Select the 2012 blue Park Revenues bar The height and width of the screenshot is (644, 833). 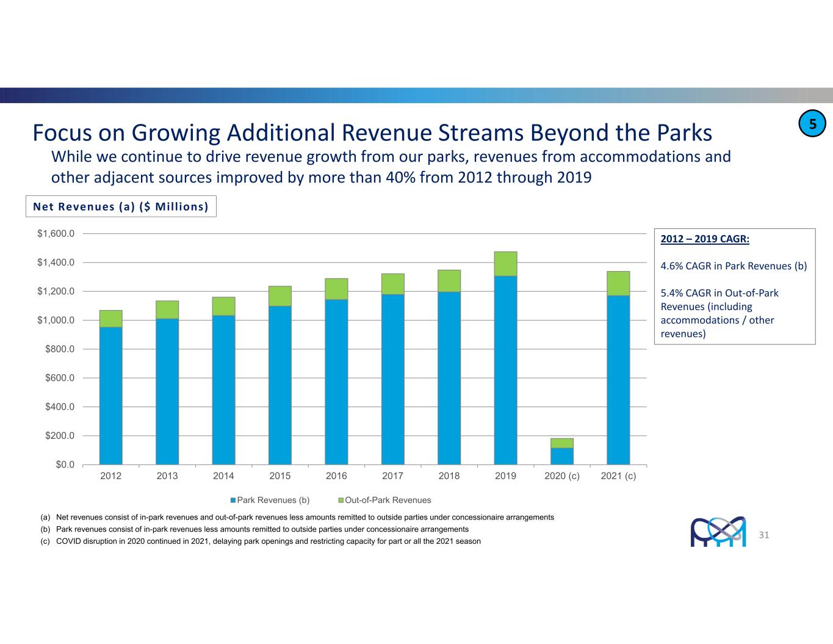tap(111, 396)
